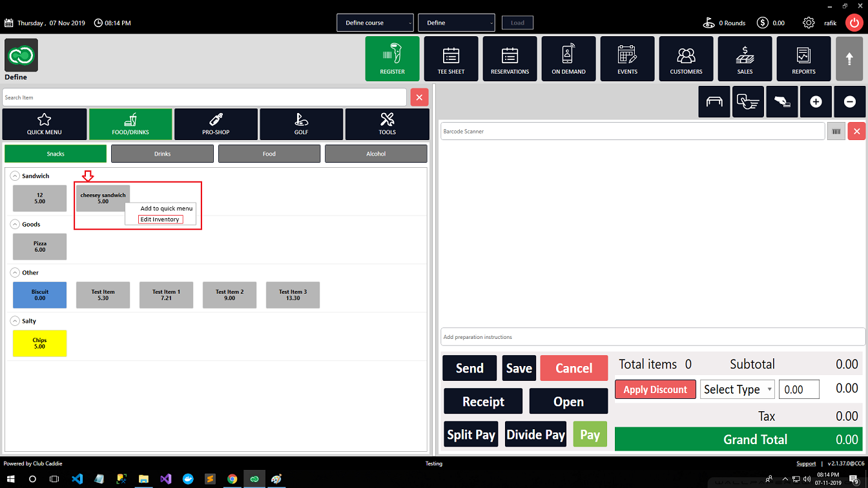This screenshot has height=488, width=868.
Task: Collapse the Goods group
Action: (15, 224)
